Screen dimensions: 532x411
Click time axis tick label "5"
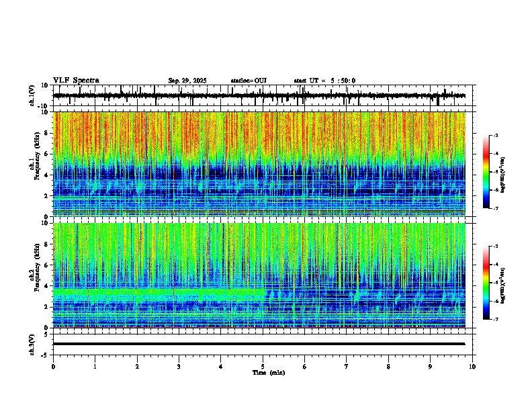(x=263, y=367)
